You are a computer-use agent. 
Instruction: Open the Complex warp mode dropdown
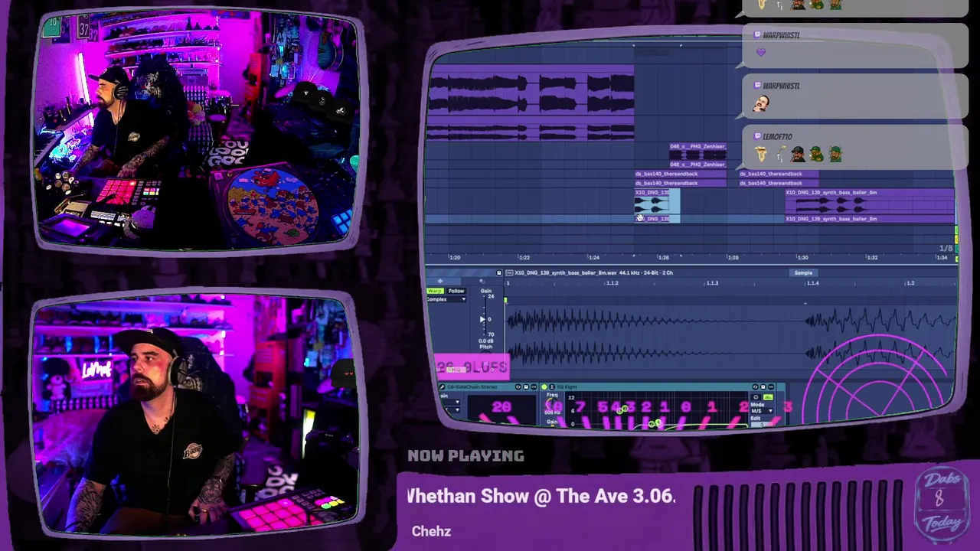pyautogui.click(x=446, y=299)
